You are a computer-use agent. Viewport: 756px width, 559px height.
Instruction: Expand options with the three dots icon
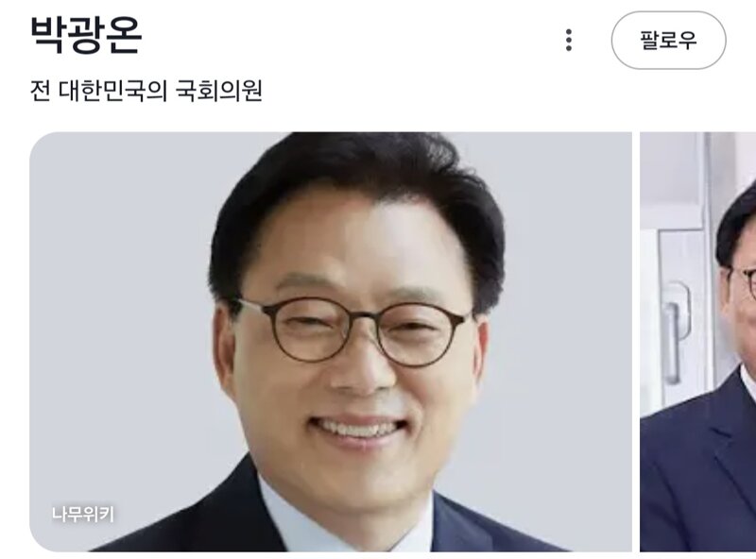click(569, 40)
